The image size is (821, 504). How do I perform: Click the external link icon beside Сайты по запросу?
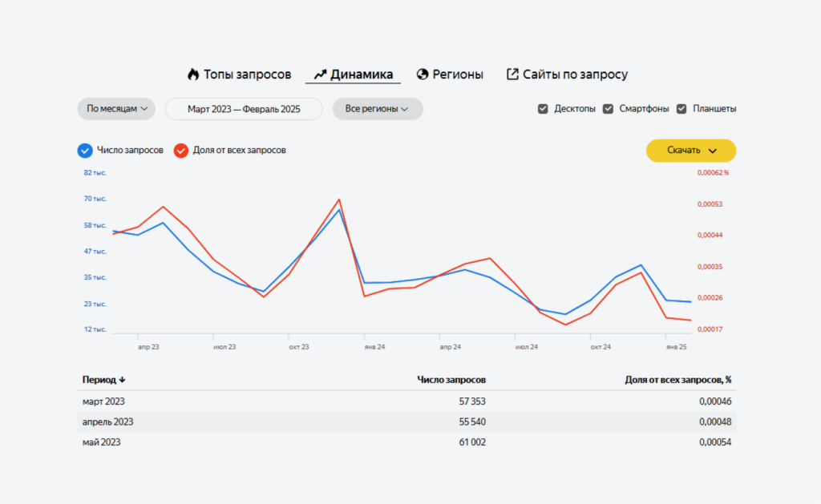click(x=512, y=75)
